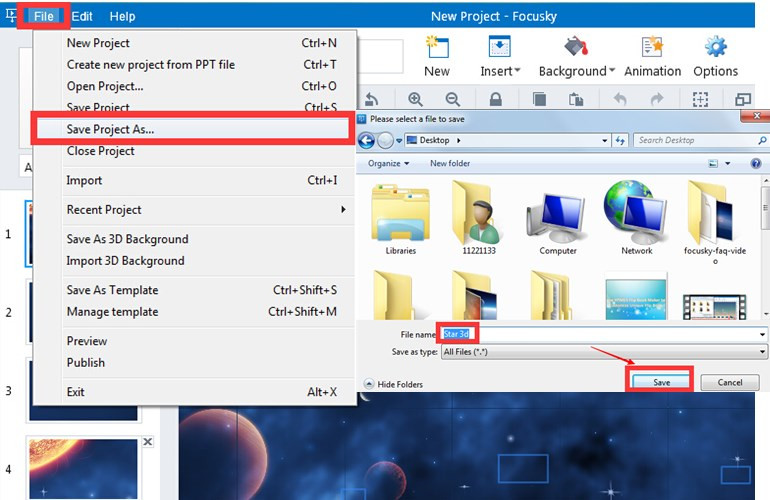Select the Computer icon
This screenshot has height=500, width=770.
coord(556,217)
